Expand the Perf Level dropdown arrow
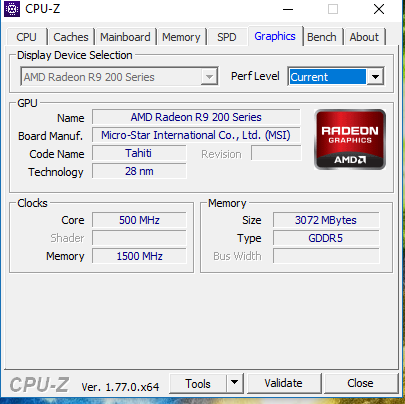405x404 pixels. [375, 77]
